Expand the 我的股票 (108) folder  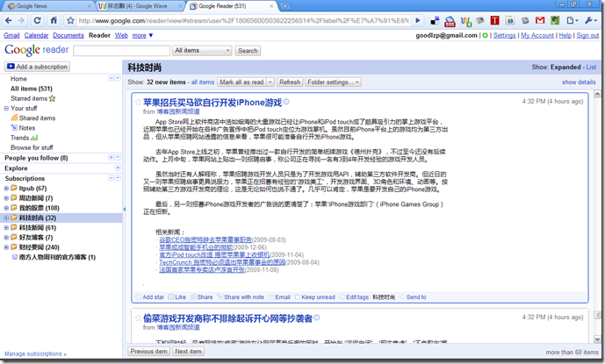pos(6,208)
